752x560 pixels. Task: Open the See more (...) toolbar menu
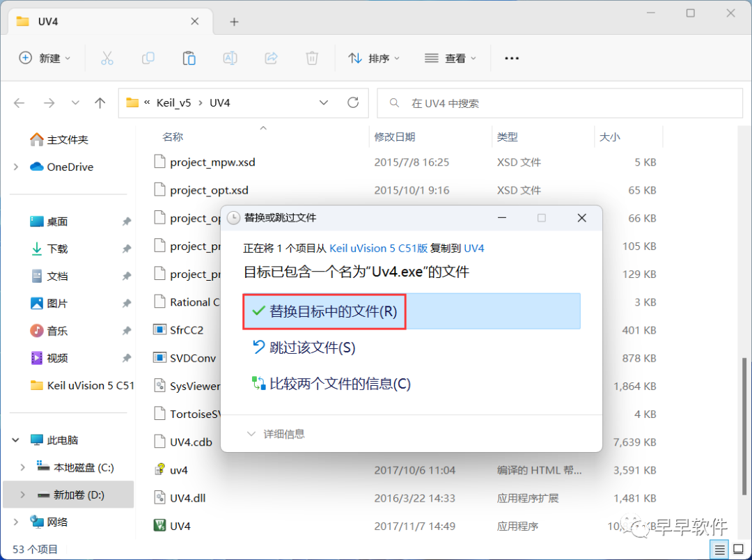point(512,59)
